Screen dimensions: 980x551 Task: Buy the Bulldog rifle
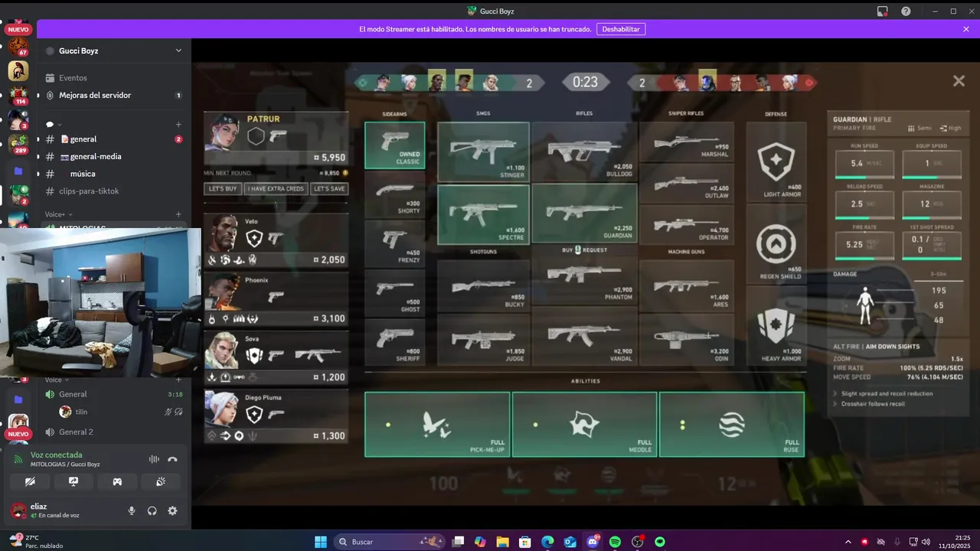point(585,152)
